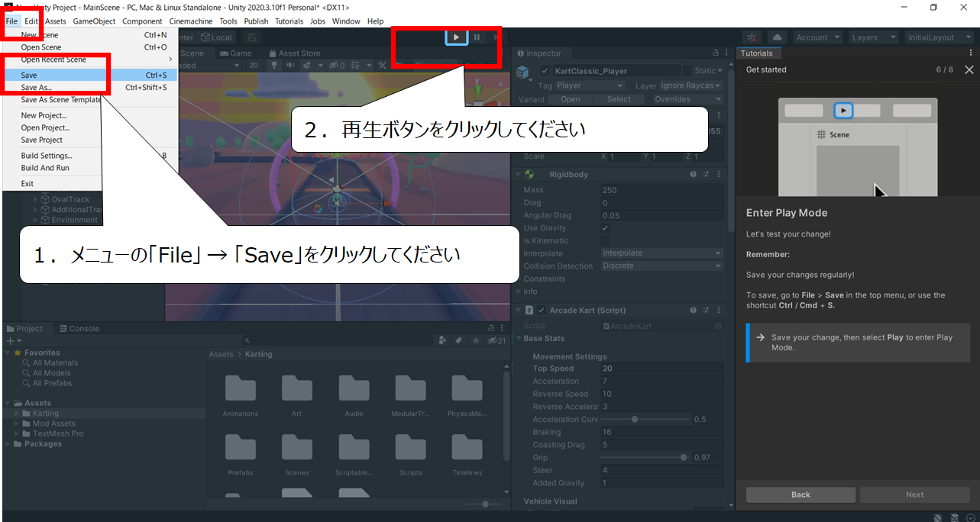Click the plus create asset button in Project

pos(12,340)
